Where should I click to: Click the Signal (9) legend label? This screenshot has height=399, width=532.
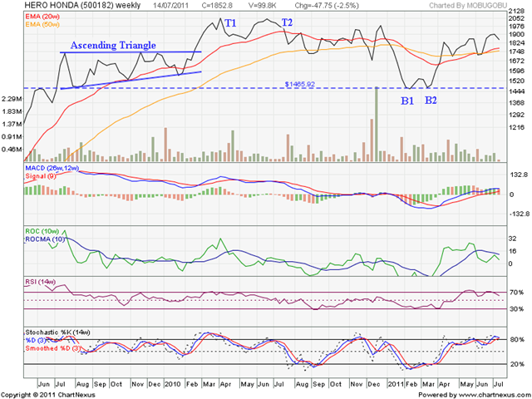[41, 176]
